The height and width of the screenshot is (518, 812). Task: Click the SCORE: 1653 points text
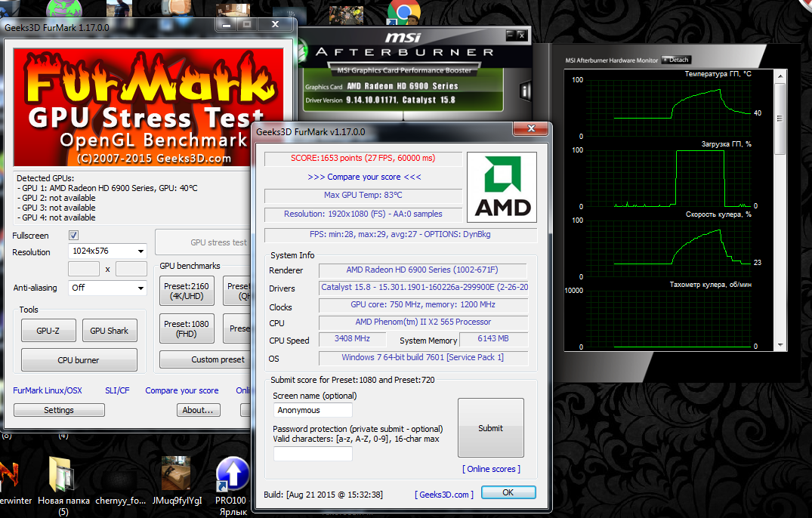[x=363, y=159]
